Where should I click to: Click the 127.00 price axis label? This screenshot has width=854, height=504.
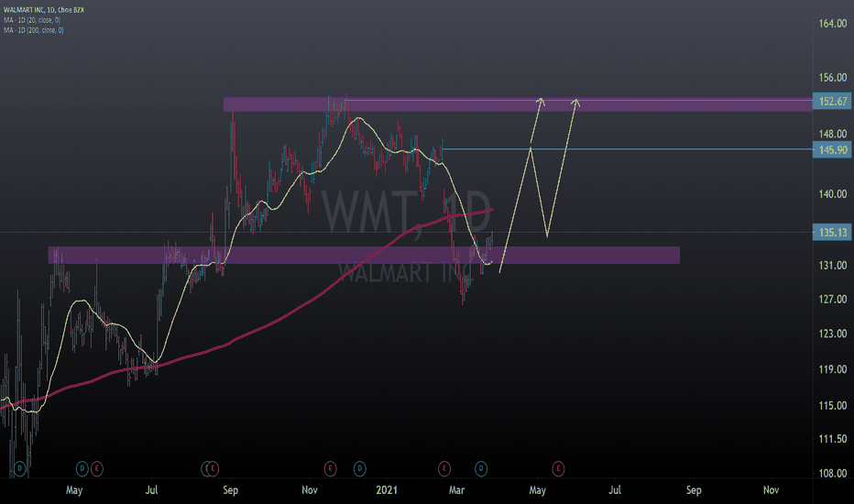pos(833,299)
